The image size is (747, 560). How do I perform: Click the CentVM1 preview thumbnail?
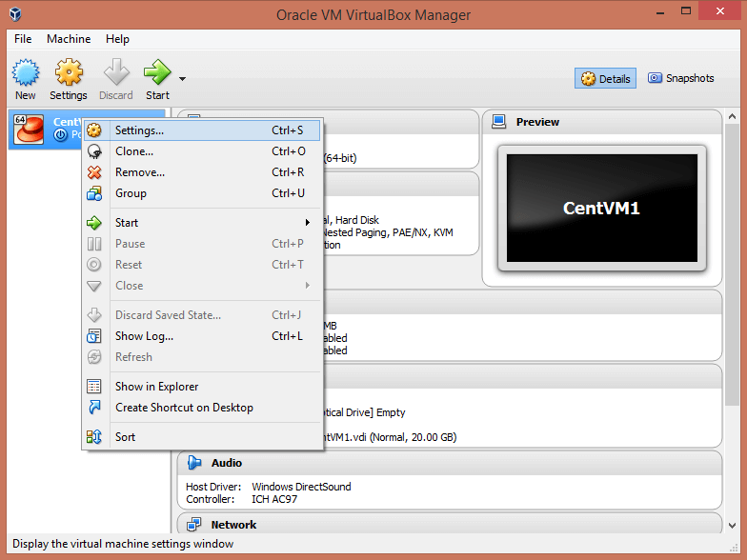601,208
